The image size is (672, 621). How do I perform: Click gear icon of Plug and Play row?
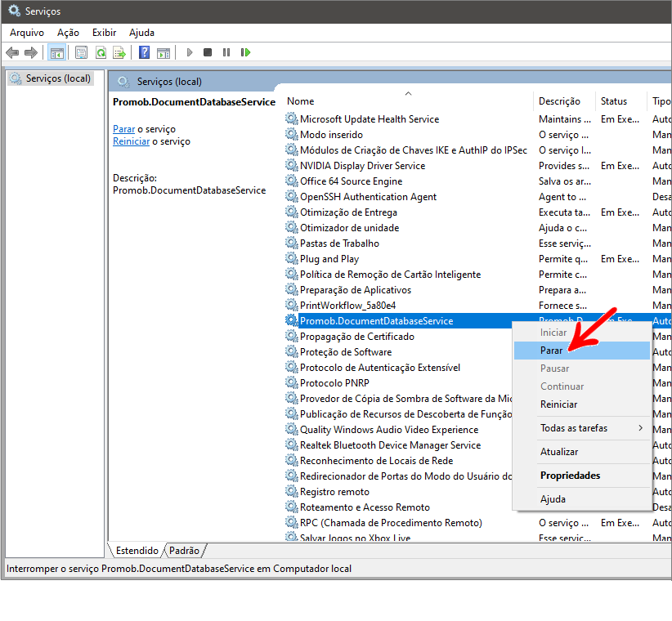pyautogui.click(x=291, y=259)
